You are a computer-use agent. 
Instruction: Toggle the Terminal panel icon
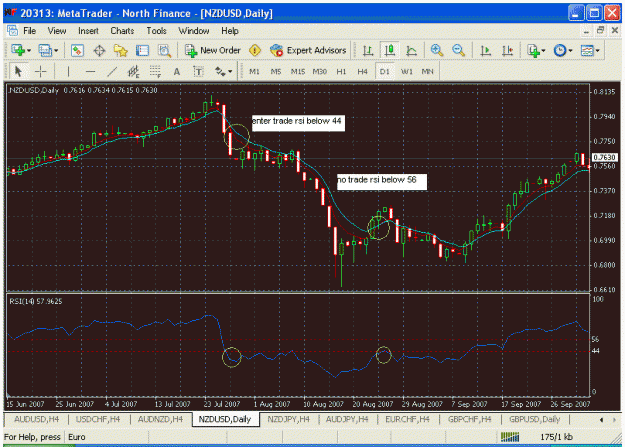(x=142, y=51)
